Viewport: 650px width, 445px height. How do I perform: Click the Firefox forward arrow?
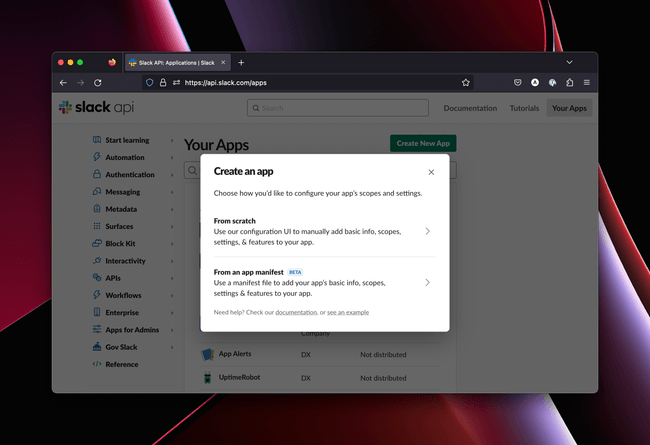pyautogui.click(x=80, y=83)
